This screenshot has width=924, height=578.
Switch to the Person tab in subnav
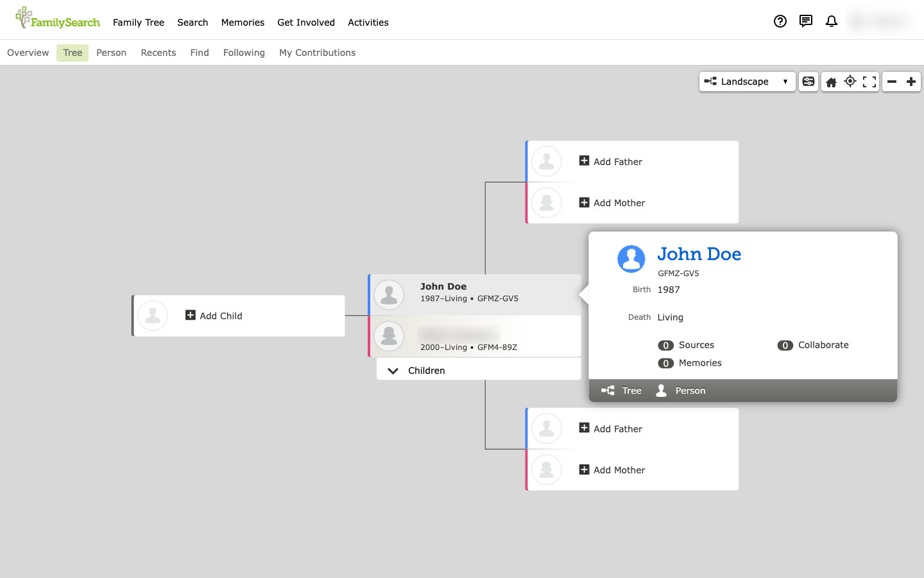coord(112,53)
